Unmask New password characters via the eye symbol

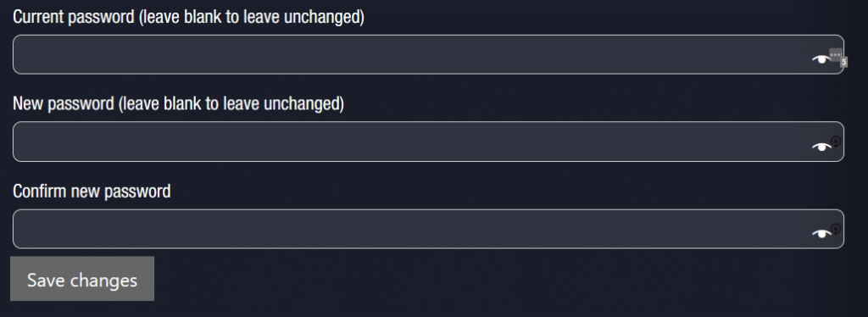pos(821,147)
